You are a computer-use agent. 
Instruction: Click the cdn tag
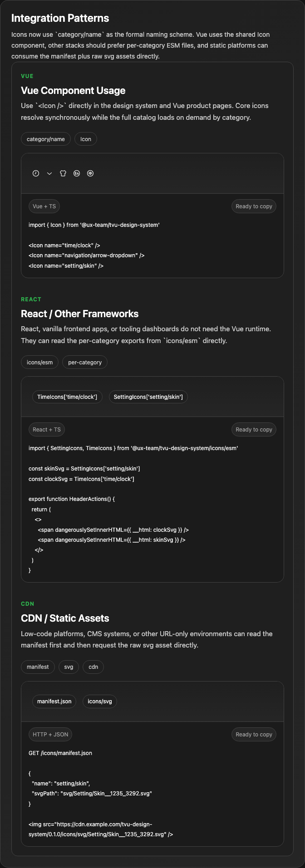pyautogui.click(x=93, y=667)
